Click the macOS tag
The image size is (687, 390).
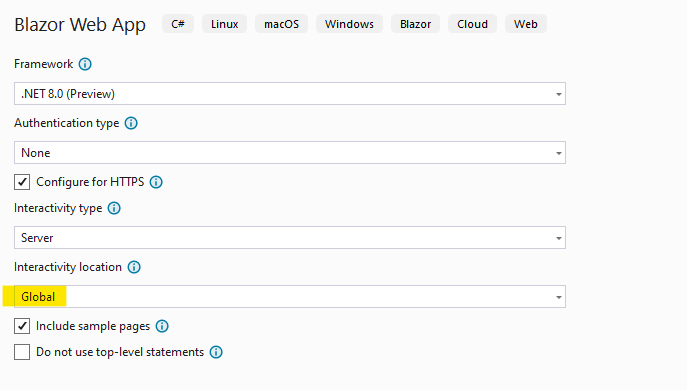point(281,24)
